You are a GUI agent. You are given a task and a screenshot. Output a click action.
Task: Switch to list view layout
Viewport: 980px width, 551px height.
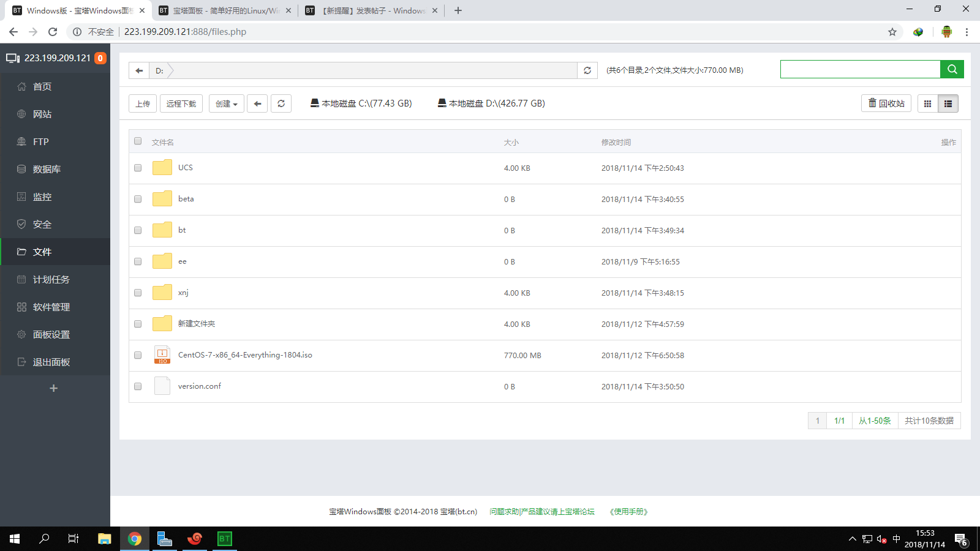(948, 103)
